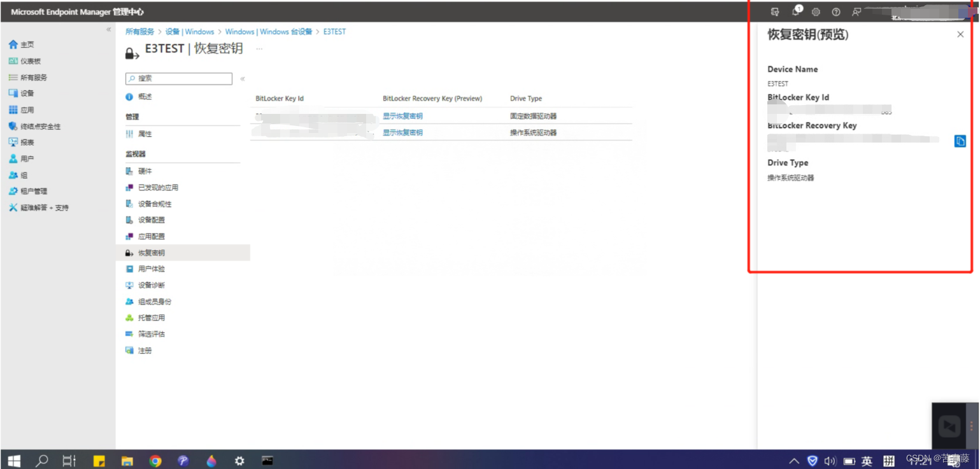The width and height of the screenshot is (980, 469).
Task: Open 筛选评估 menu item
Action: pos(145,334)
